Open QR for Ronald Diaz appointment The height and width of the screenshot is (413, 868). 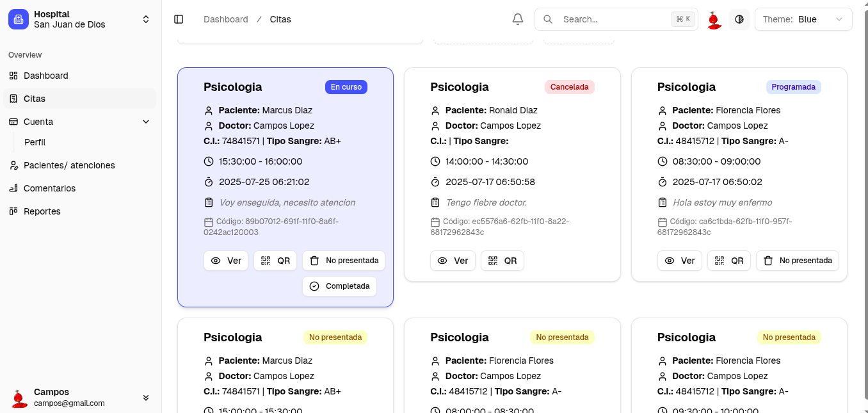[502, 261]
